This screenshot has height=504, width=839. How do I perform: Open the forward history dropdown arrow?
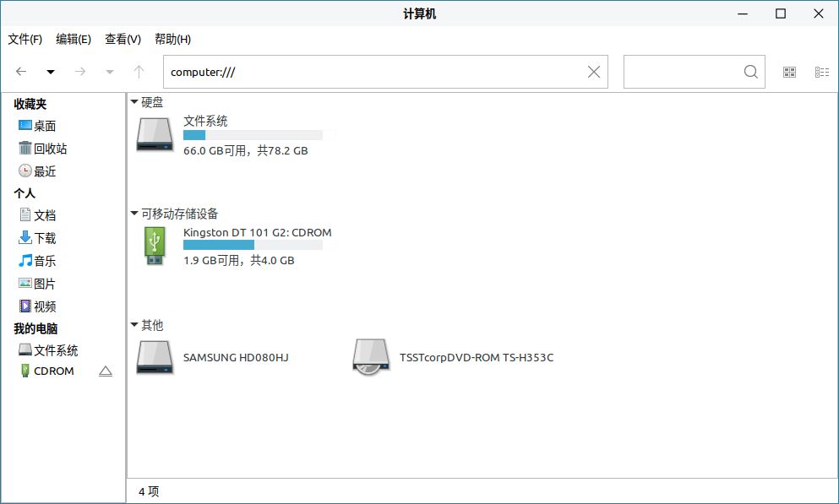[x=110, y=72]
